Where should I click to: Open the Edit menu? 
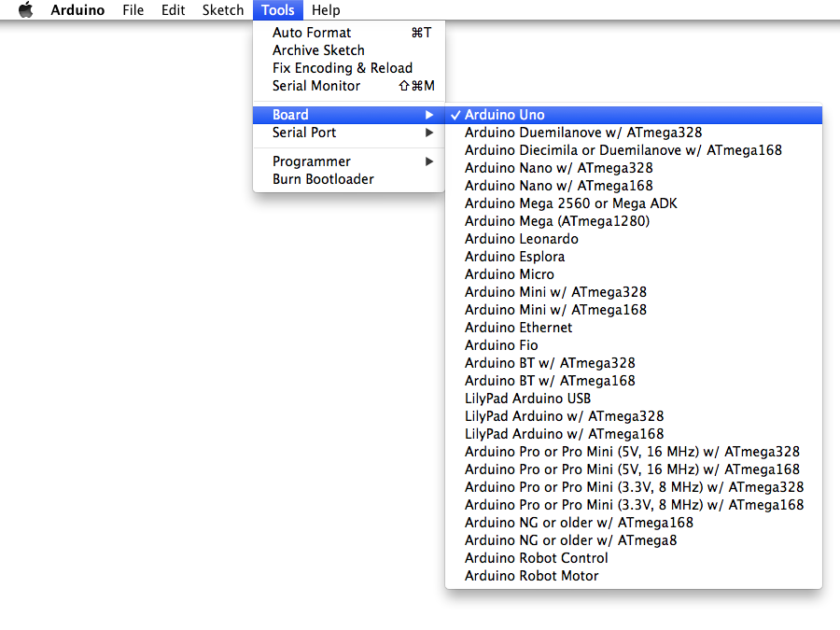tap(174, 10)
